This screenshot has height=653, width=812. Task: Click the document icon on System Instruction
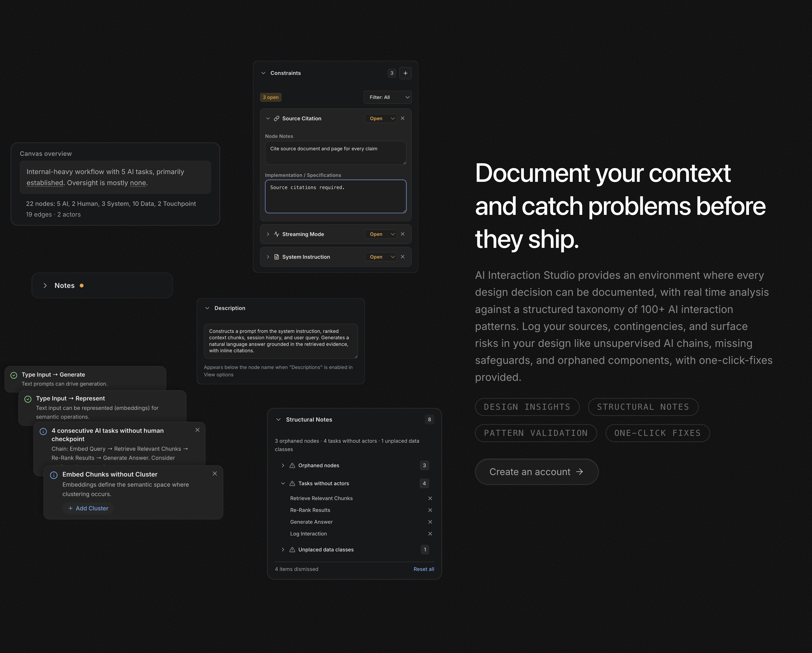click(x=277, y=257)
